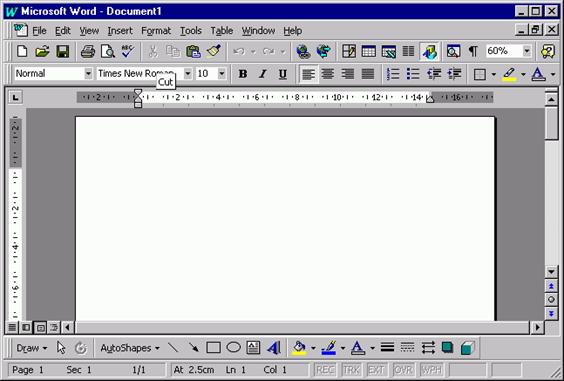Viewport: 564px width, 381px height.
Task: Click the Insert Table icon
Action: (369, 51)
